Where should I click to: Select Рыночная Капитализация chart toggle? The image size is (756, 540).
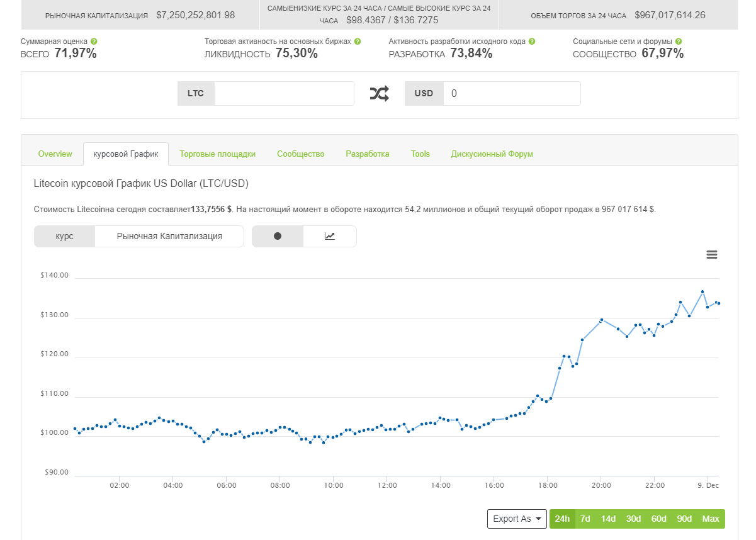(x=169, y=237)
